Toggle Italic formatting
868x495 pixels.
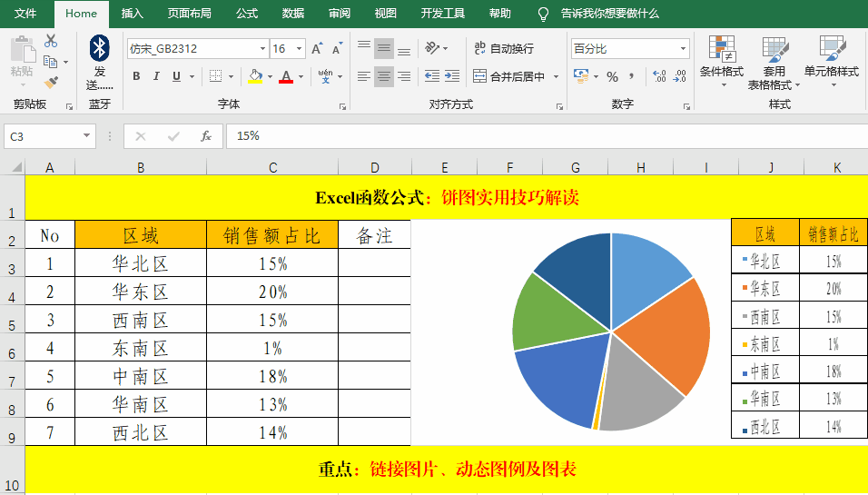pyautogui.click(x=156, y=76)
